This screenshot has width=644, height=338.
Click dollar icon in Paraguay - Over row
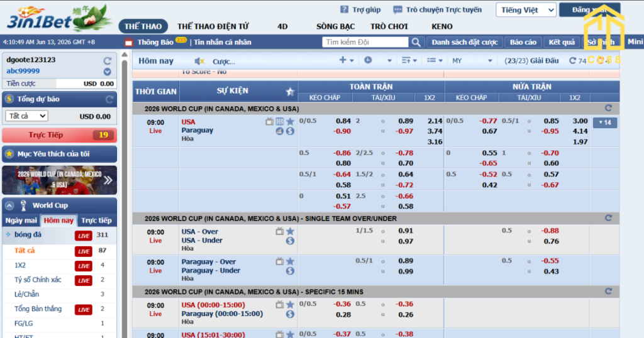point(290,271)
